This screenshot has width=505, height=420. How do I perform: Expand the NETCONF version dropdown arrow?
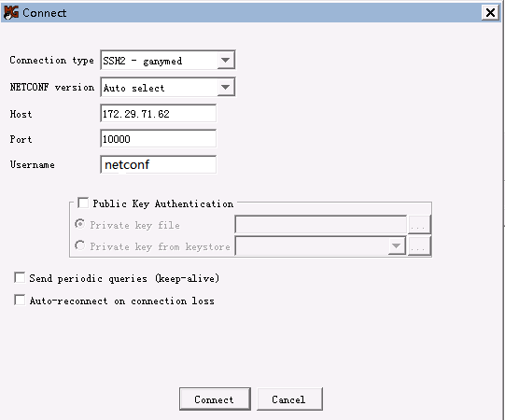pos(226,87)
